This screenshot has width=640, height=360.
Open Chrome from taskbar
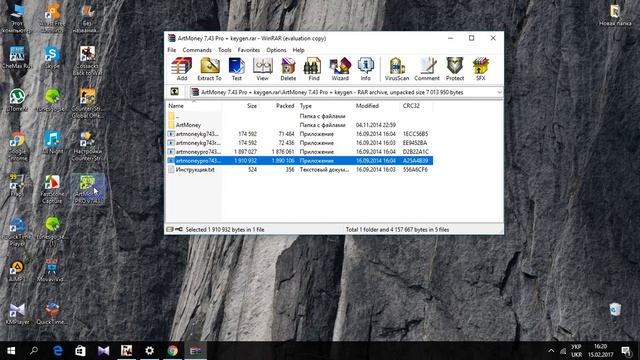click(x=173, y=351)
